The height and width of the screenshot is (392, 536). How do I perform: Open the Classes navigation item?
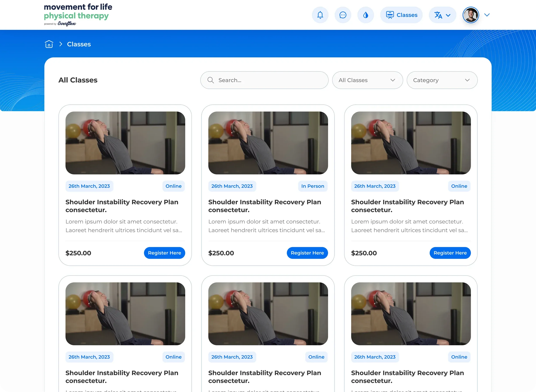[402, 15]
